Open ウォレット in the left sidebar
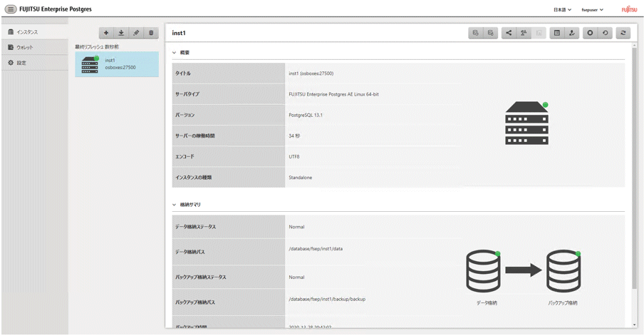644x336 pixels. [x=35, y=47]
